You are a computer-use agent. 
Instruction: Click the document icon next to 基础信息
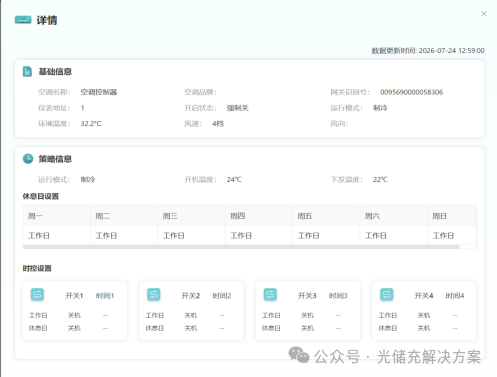click(x=27, y=71)
